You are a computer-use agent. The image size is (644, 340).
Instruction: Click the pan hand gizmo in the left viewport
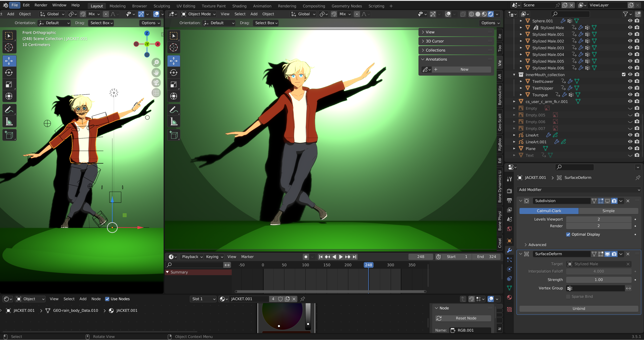click(156, 73)
